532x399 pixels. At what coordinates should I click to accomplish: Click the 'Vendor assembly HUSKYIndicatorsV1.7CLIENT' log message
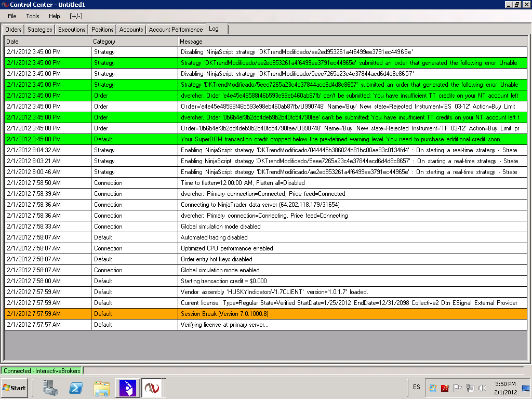coord(353,292)
